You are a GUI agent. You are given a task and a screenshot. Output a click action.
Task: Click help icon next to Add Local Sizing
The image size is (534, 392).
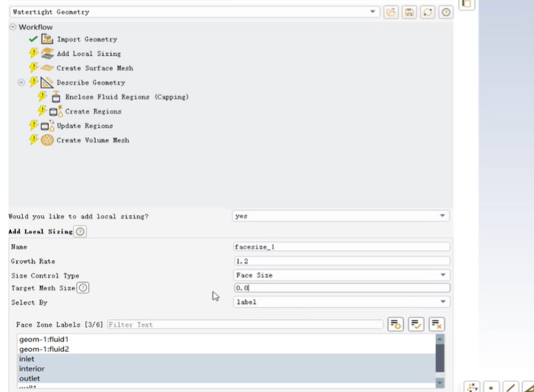[x=80, y=231]
